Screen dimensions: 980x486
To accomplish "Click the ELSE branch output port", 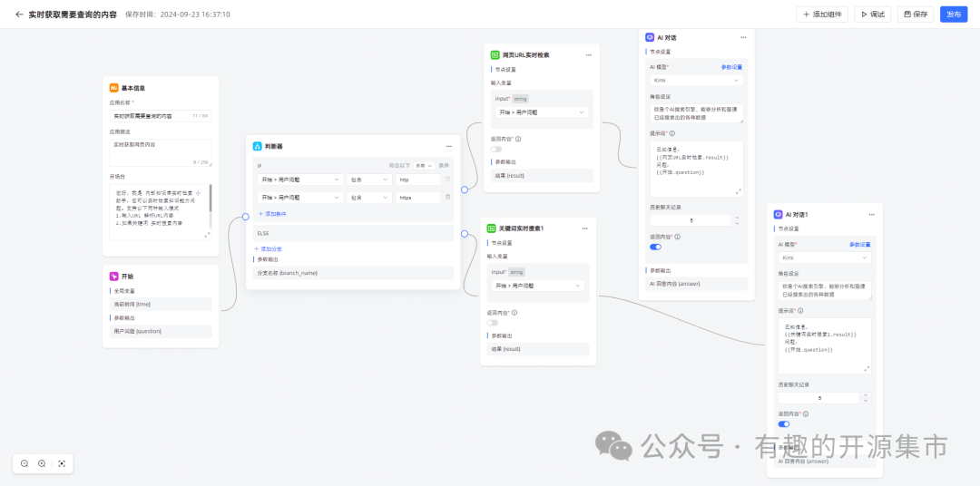I will (465, 234).
